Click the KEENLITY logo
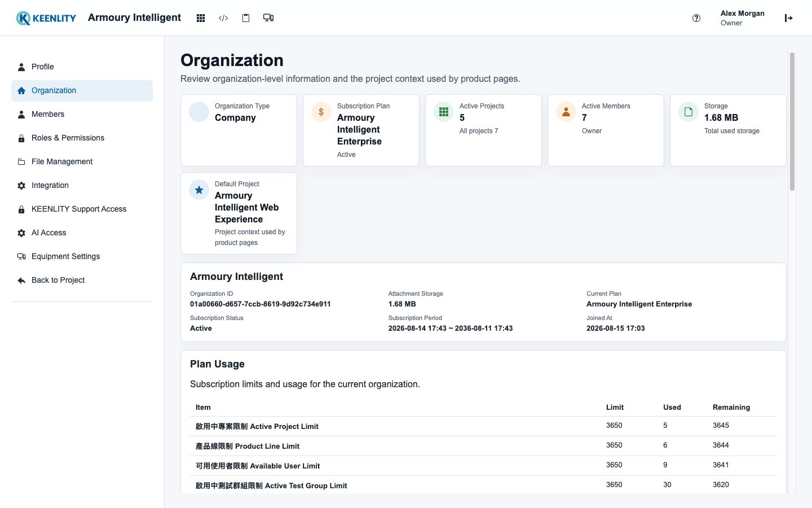The height and width of the screenshot is (508, 812). tap(46, 18)
